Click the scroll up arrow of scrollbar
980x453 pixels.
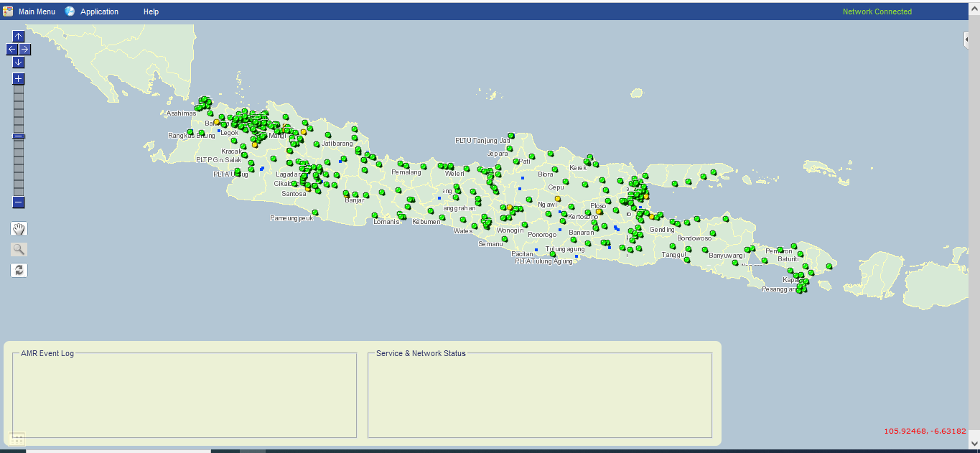(x=974, y=26)
